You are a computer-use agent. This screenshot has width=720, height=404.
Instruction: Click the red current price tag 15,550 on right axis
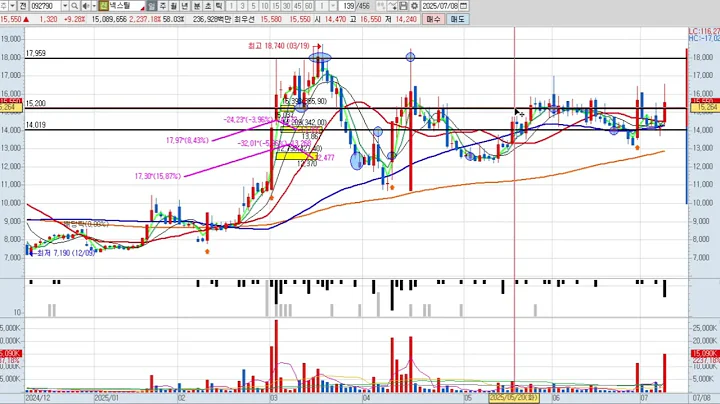coord(704,101)
